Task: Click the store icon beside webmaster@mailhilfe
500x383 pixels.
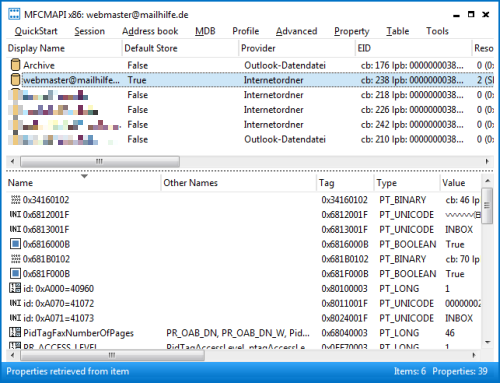Action: point(15,80)
